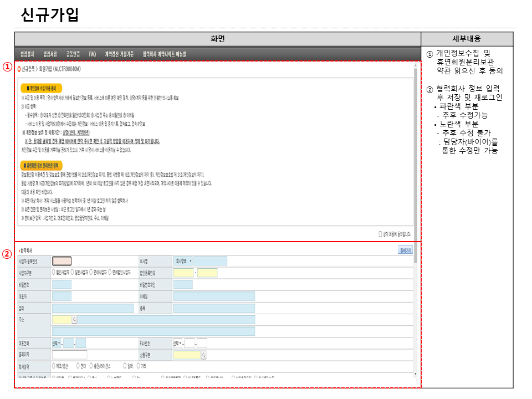Viewport: 532px width, 399px height.
Task: Click the 돌아가기 button
Action: [x=405, y=250]
